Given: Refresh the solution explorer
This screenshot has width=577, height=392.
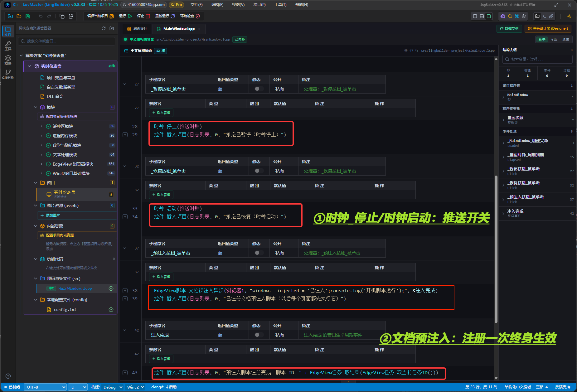Looking at the screenshot, I should point(104,28).
